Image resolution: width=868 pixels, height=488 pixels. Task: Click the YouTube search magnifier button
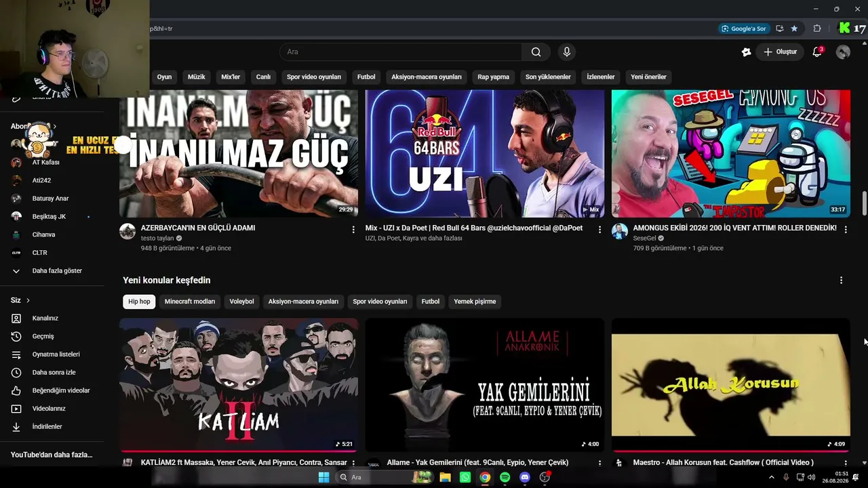536,52
